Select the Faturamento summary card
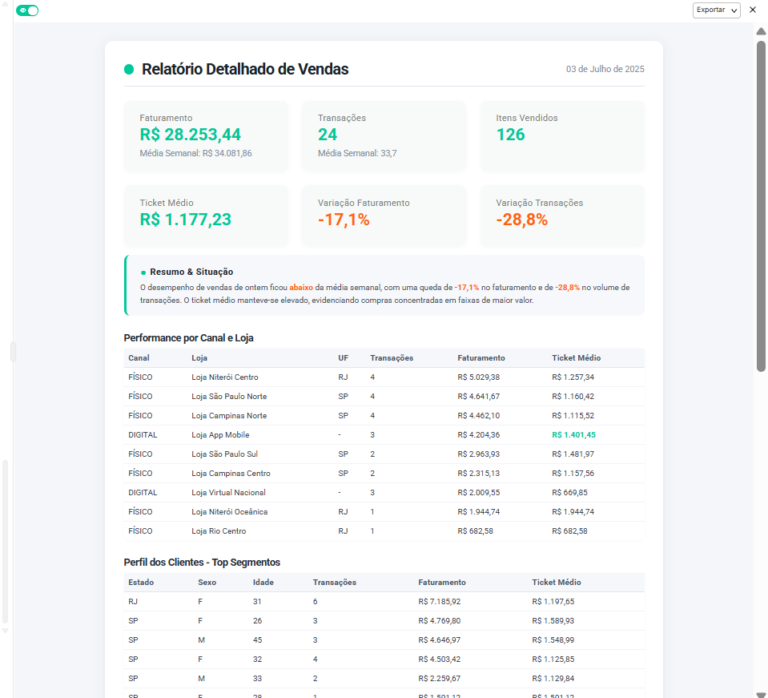 206,136
